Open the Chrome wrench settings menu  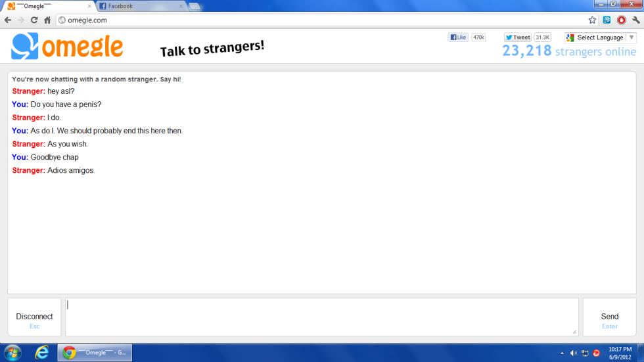point(635,20)
